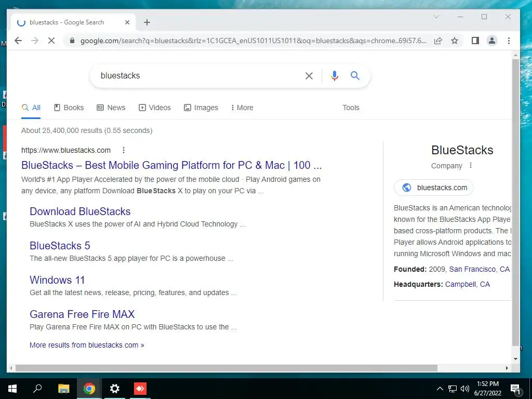Toggle Chrome side panel icon
The image size is (532, 399).
point(475,41)
